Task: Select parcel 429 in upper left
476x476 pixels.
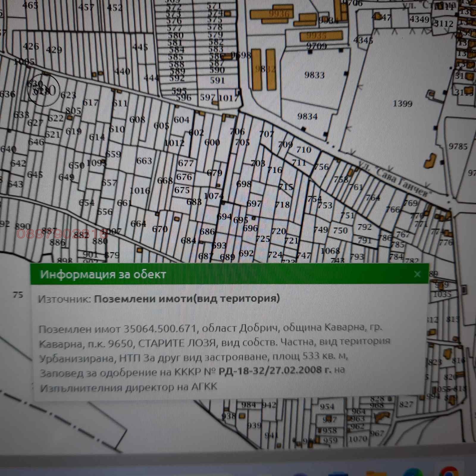Action: coord(54,50)
